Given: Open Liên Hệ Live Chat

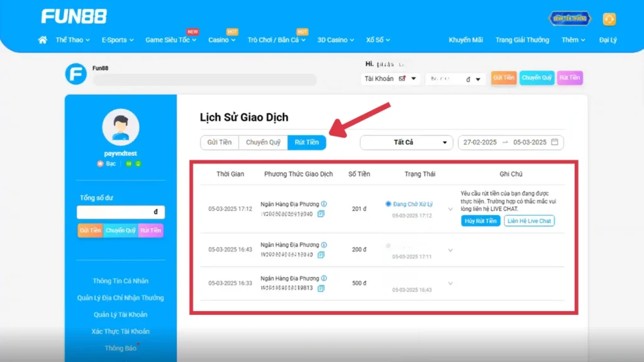Looking at the screenshot, I should pos(529,221).
